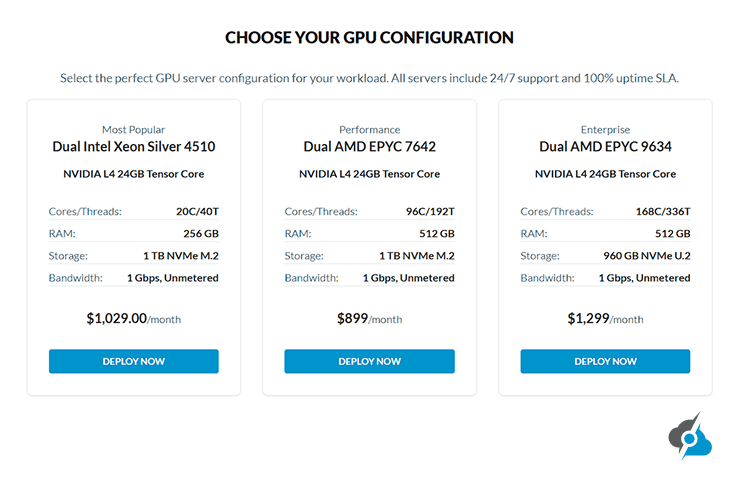
Task: Select the Dual AMD EPYC 9634 title
Action: 605,147
